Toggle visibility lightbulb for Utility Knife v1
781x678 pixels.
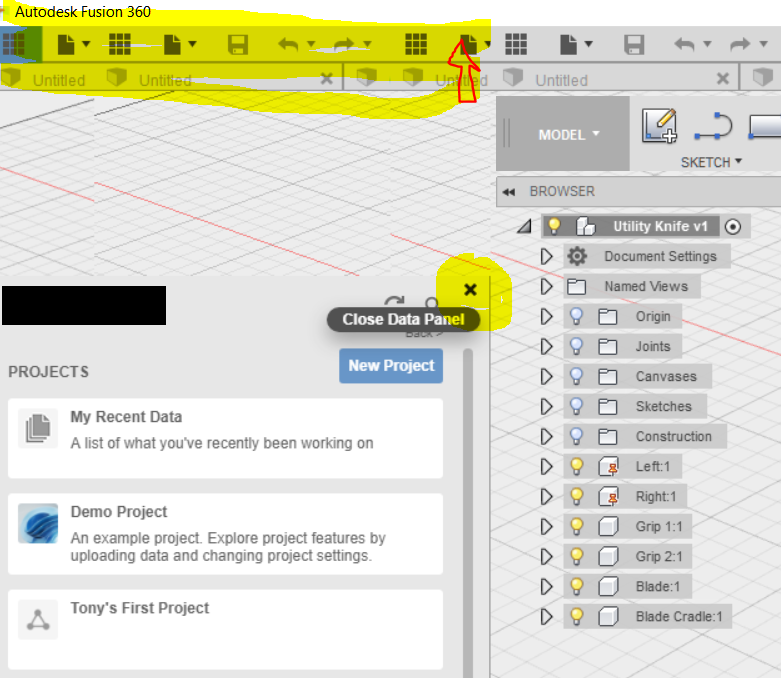click(554, 226)
